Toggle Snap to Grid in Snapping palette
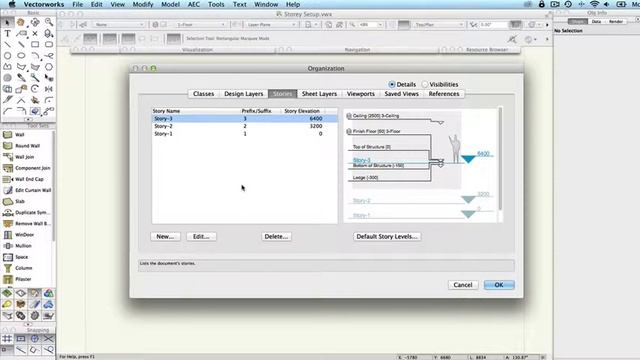This screenshot has width=640, height=360. pos(7,338)
